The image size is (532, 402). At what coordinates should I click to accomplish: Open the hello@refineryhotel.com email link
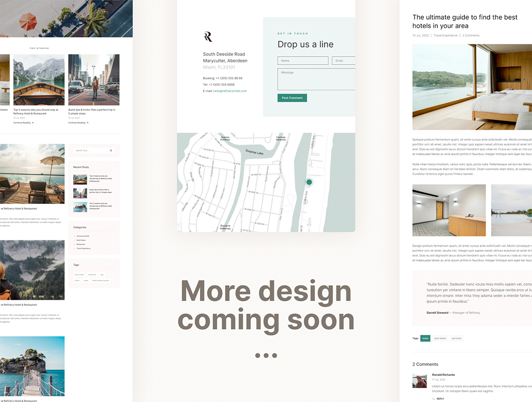click(230, 91)
